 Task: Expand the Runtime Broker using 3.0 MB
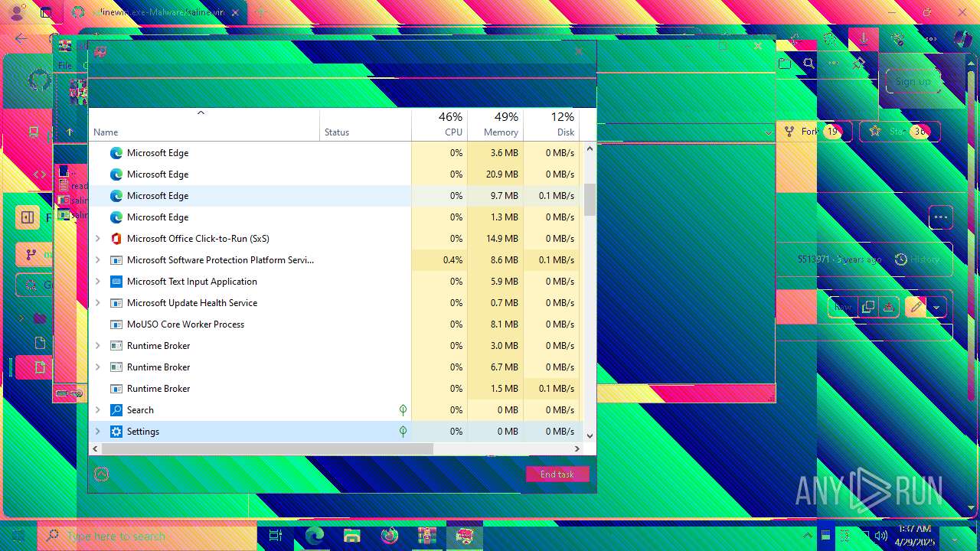tap(97, 346)
